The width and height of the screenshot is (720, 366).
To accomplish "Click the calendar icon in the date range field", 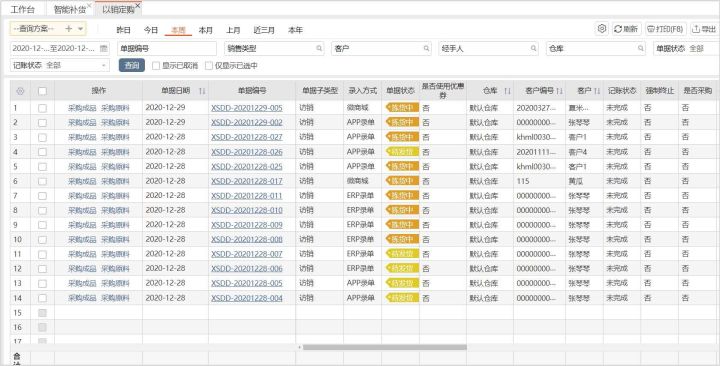I will [x=103, y=48].
